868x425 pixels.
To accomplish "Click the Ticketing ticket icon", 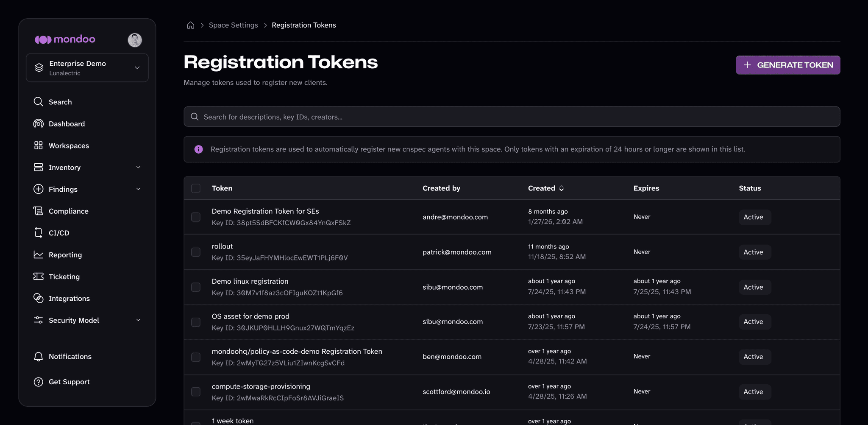I will [38, 277].
